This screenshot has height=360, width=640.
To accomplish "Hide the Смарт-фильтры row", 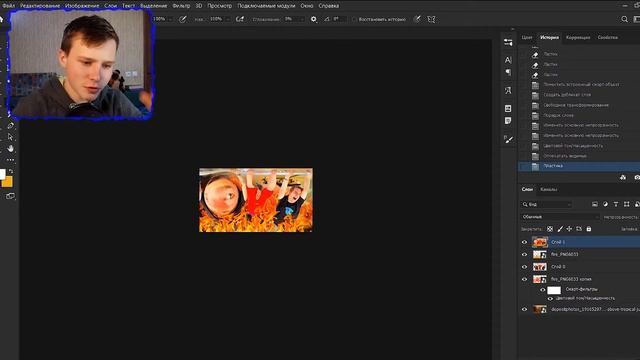I will coord(542,290).
